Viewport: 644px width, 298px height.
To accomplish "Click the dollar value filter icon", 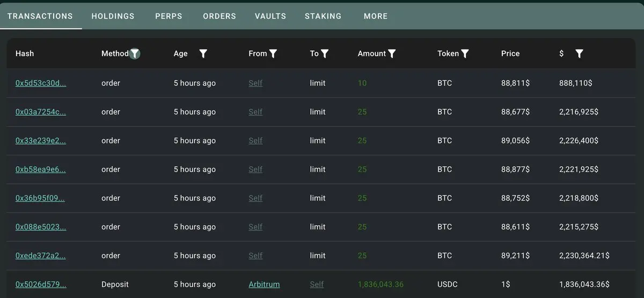I will click(x=579, y=54).
